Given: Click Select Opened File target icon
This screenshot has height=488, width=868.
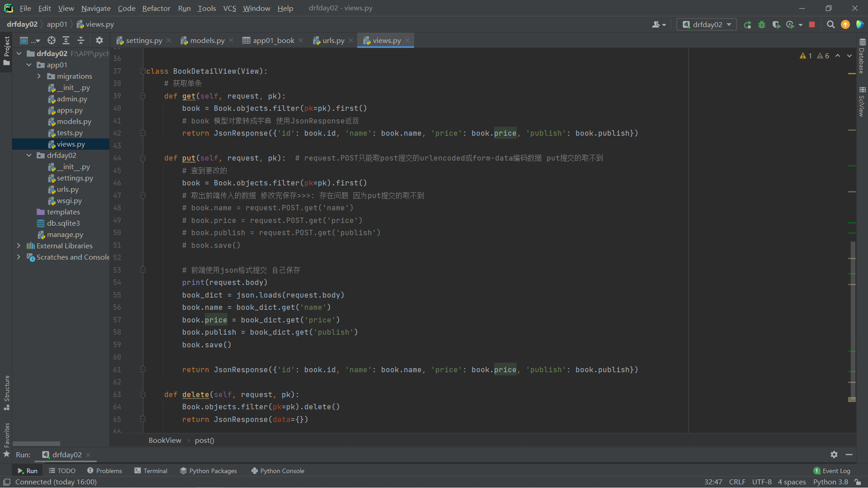Looking at the screenshot, I should click(x=52, y=41).
